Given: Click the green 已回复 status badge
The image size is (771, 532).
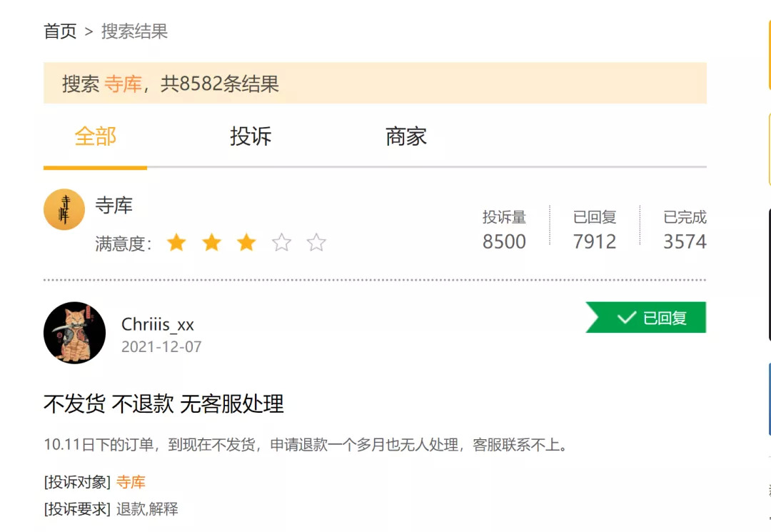Looking at the screenshot, I should pos(647,318).
